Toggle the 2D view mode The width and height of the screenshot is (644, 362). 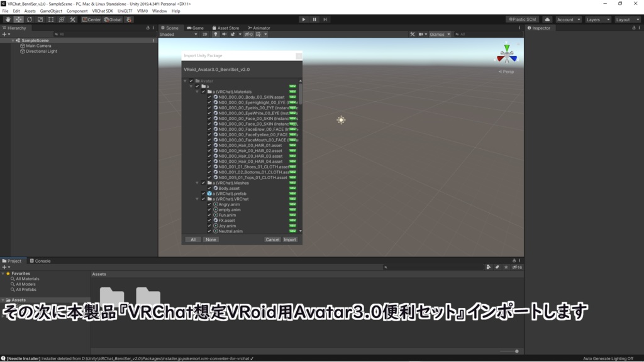(204, 35)
